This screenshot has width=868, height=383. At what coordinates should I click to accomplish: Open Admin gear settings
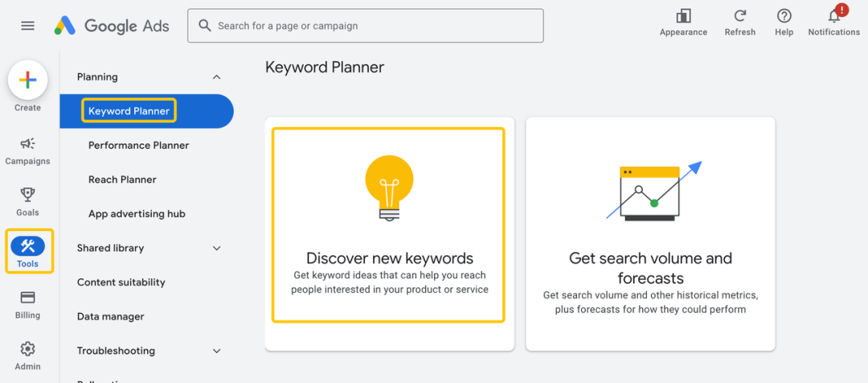point(27,356)
